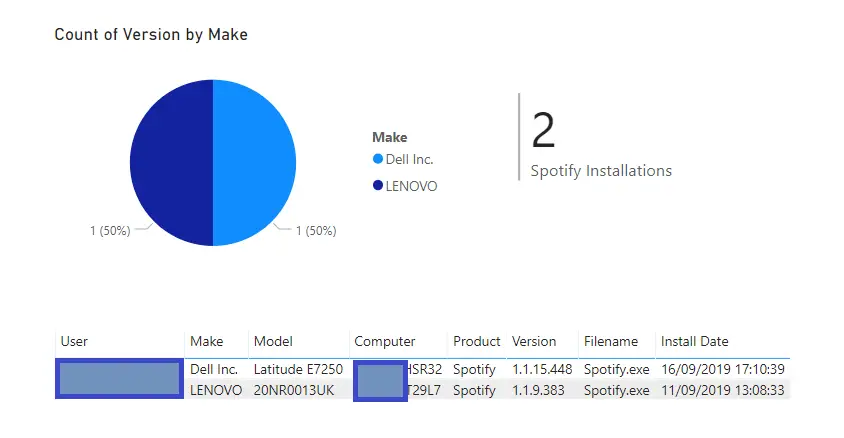
Task: Sort table by Model column header
Action: coord(273,341)
